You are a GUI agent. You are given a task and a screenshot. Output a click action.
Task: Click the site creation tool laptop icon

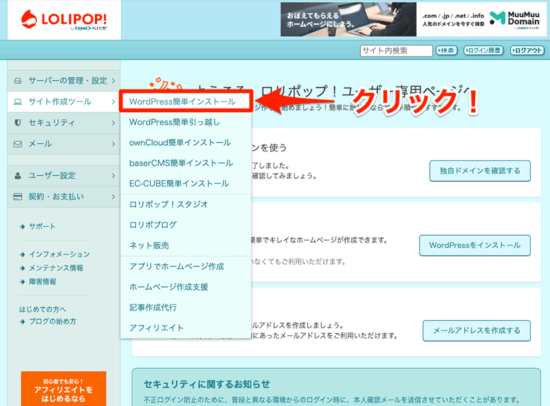(x=18, y=102)
